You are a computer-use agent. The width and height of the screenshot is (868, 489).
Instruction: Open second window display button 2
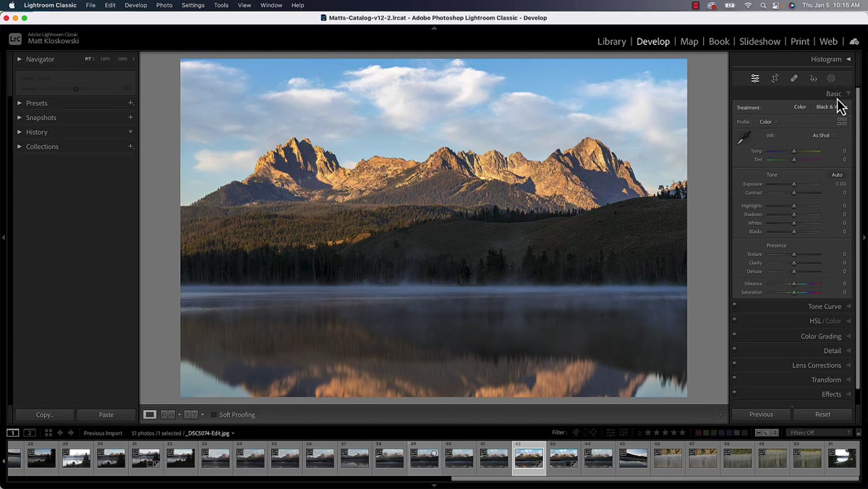[x=30, y=433]
